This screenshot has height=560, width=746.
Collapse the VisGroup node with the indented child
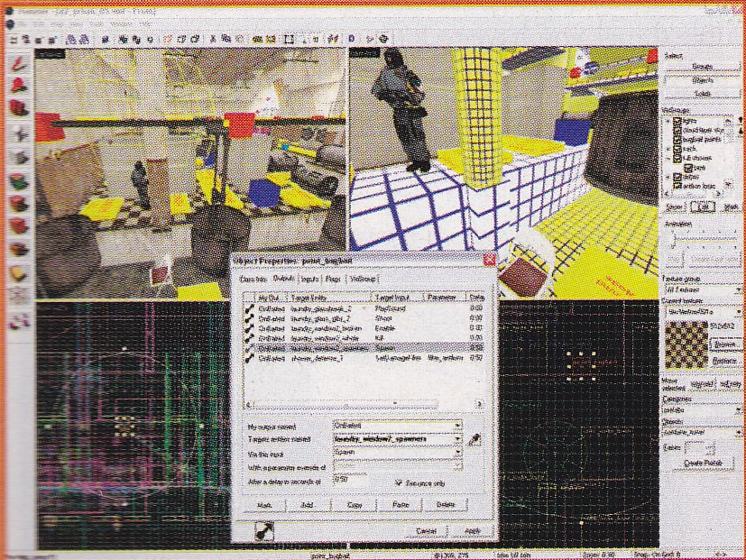[668, 158]
